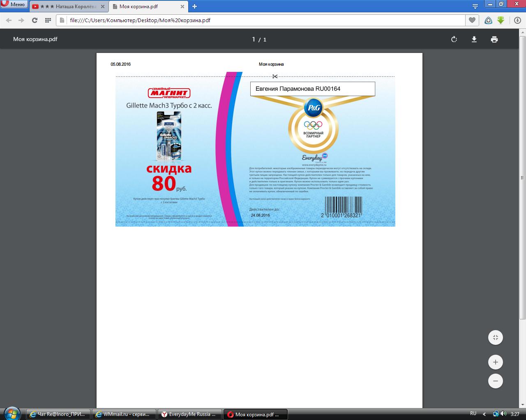
Task: Edit the PDF page number field
Action: pos(254,39)
